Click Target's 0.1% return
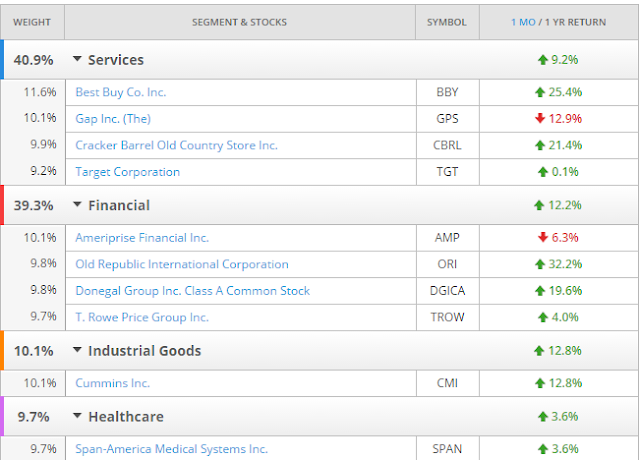 (x=558, y=172)
